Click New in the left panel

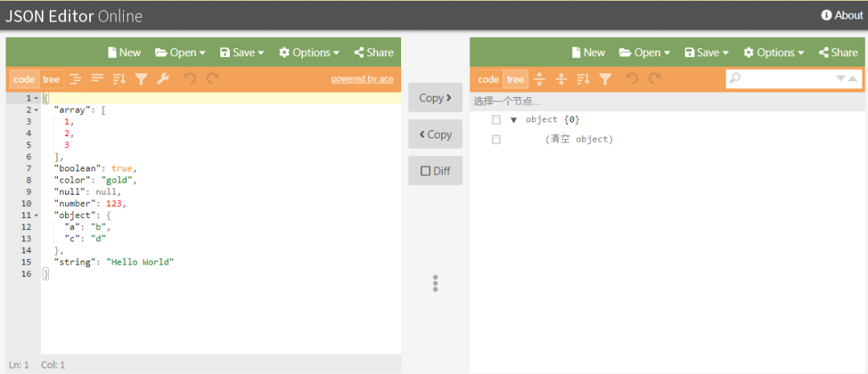pyautogui.click(x=124, y=52)
